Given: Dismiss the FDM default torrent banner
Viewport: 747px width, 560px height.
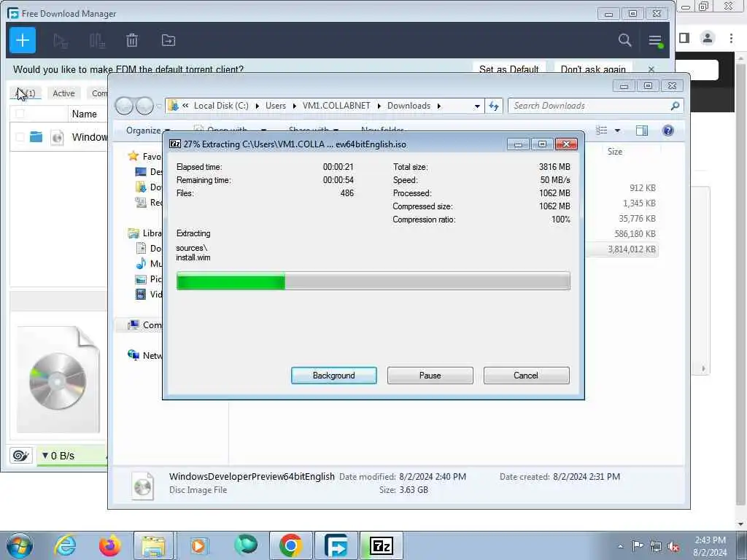Looking at the screenshot, I should pyautogui.click(x=651, y=69).
